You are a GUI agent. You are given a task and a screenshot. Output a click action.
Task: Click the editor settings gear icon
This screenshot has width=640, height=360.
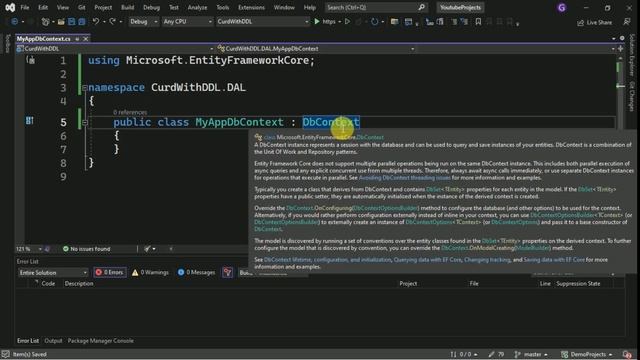tap(622, 38)
